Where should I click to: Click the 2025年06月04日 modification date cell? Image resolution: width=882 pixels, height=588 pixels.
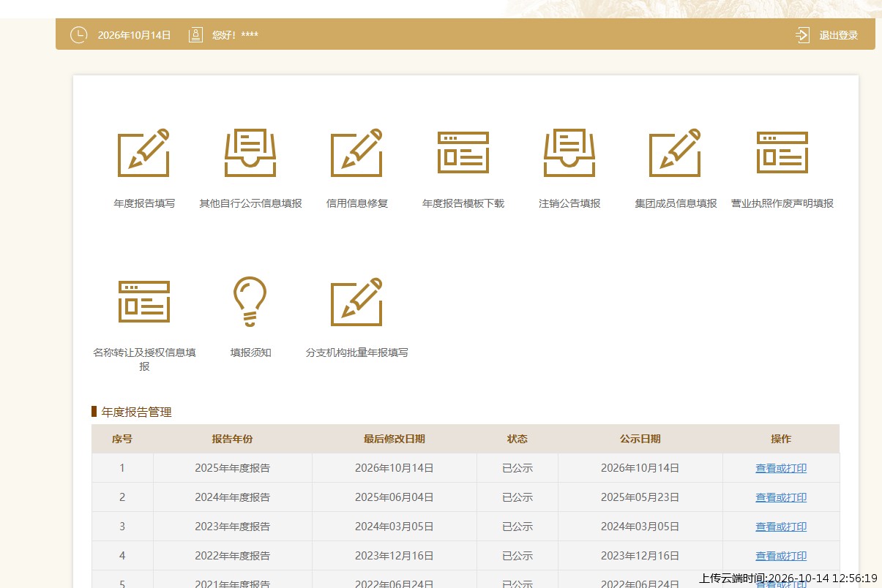coord(395,497)
